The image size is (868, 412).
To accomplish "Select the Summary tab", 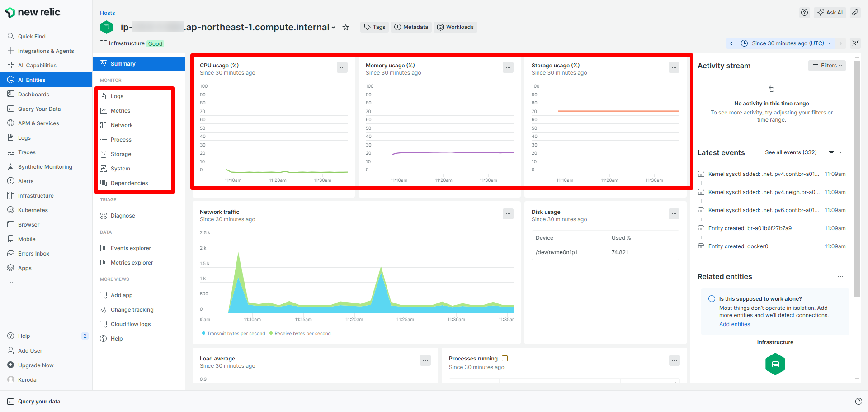I will point(139,64).
